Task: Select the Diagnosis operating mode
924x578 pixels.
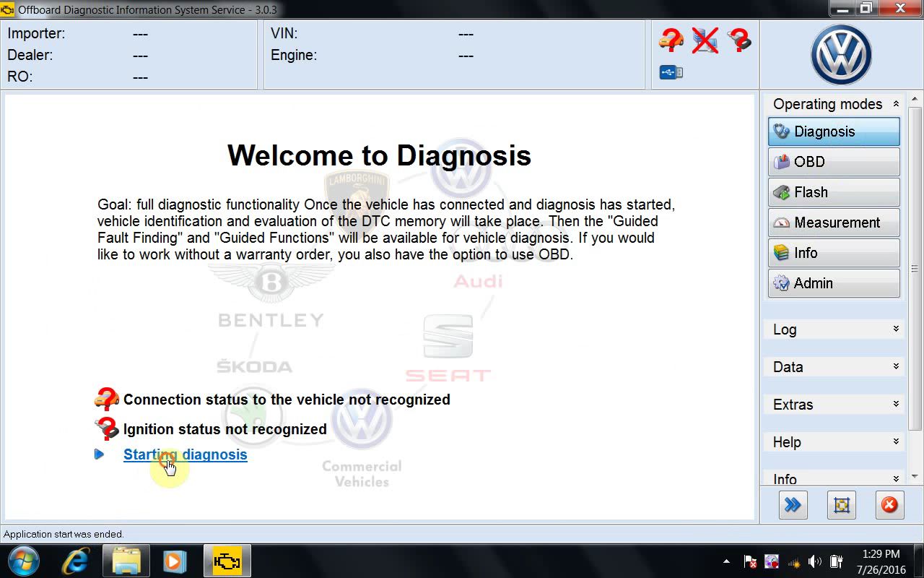Action: pyautogui.click(x=834, y=131)
